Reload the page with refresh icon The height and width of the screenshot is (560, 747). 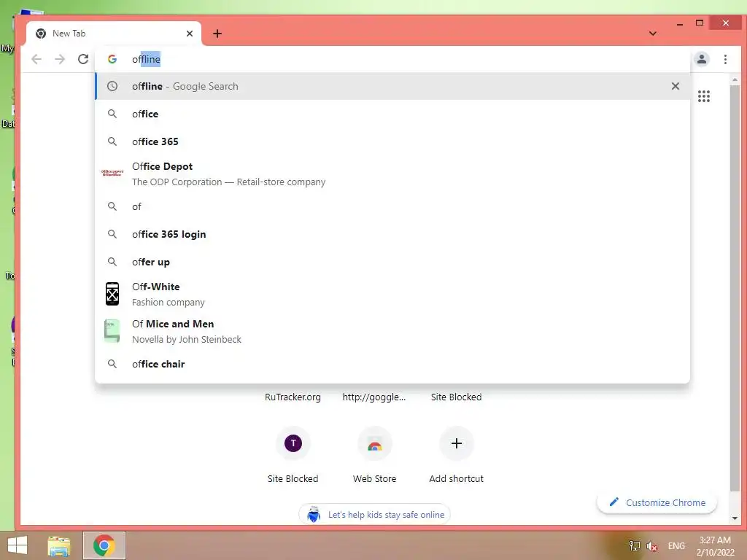coord(83,59)
